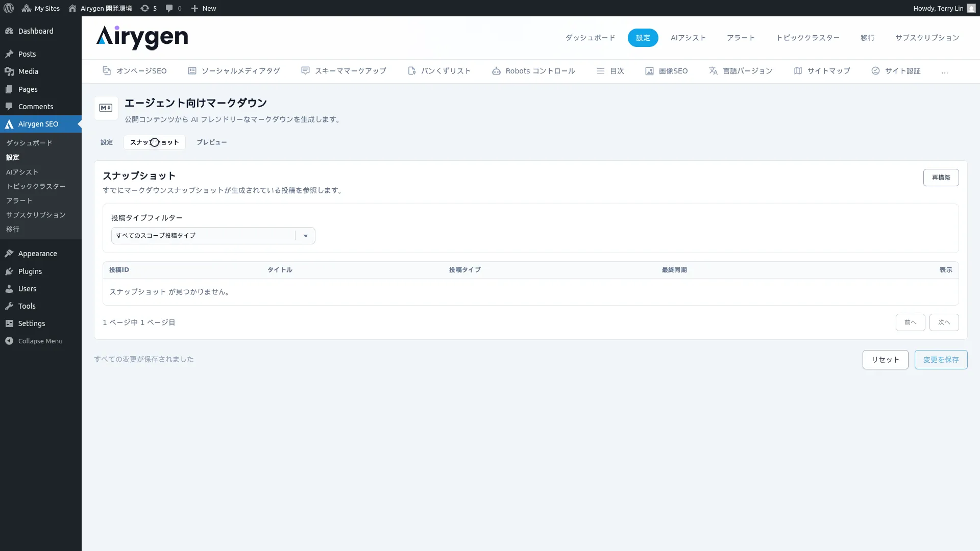Open アラート in the sidebar submenu
Image resolution: width=980 pixels, height=551 pixels.
pyautogui.click(x=19, y=201)
